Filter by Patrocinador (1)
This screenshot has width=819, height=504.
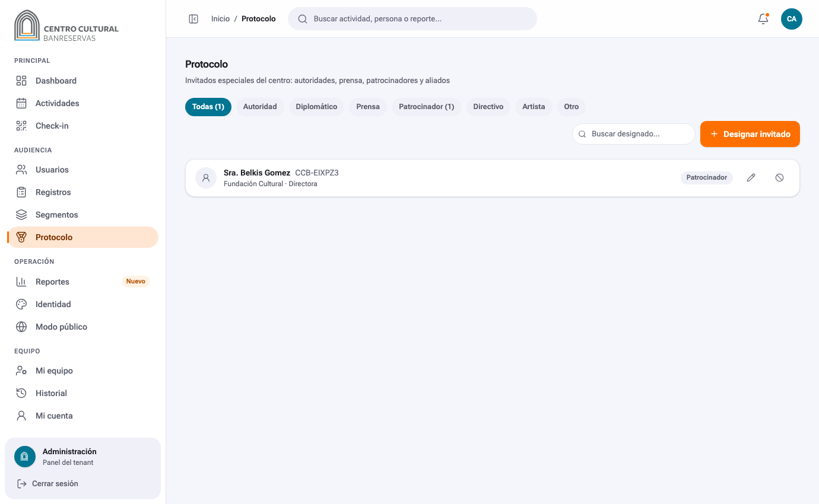pyautogui.click(x=426, y=107)
